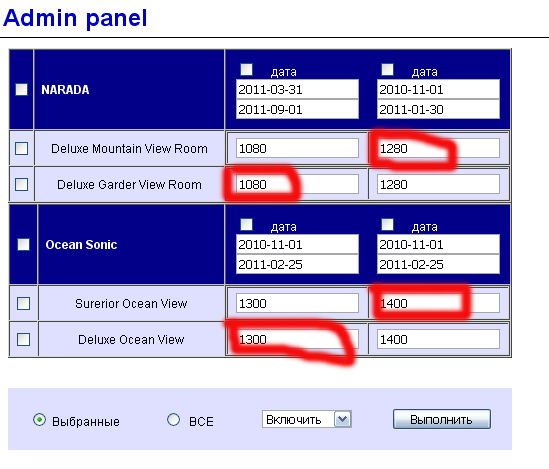Click the Выполнить button
This screenshot has width=549, height=469.
point(442,419)
